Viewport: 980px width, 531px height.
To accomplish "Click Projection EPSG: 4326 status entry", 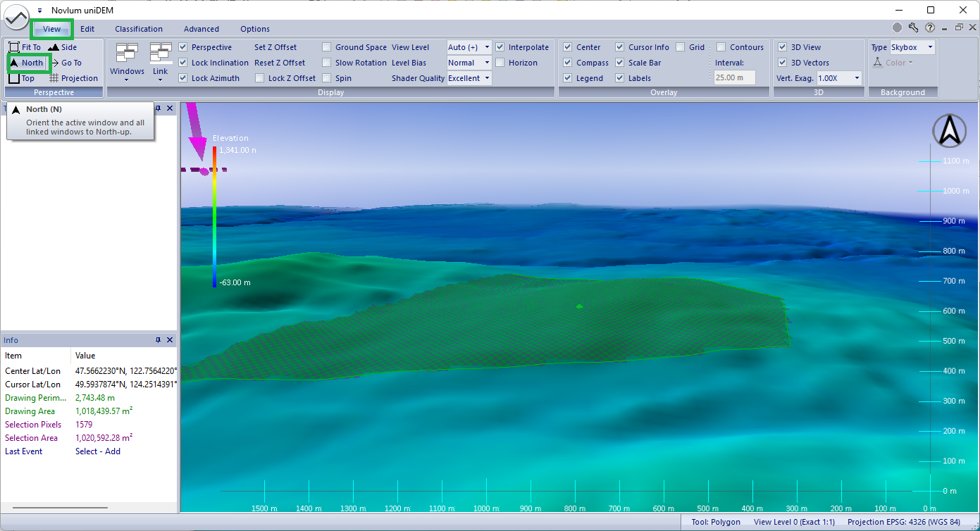I will pos(904,522).
